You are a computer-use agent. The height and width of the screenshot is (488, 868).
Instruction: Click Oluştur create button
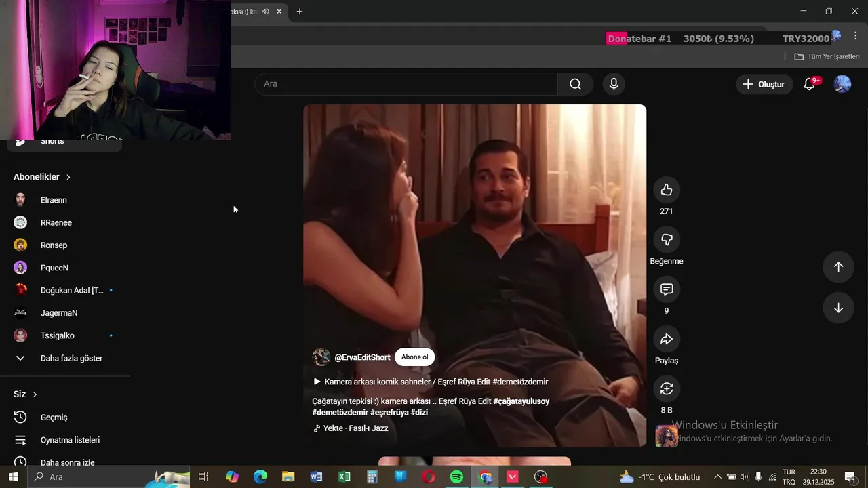pyautogui.click(x=764, y=84)
